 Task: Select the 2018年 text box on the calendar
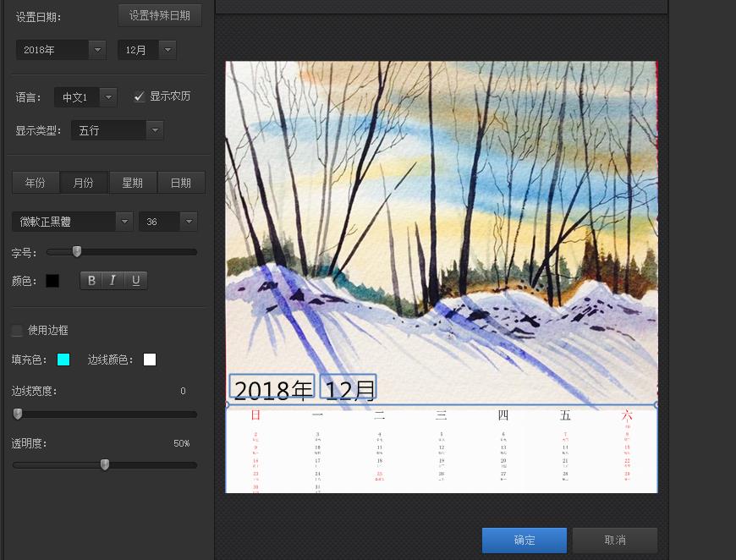point(272,388)
